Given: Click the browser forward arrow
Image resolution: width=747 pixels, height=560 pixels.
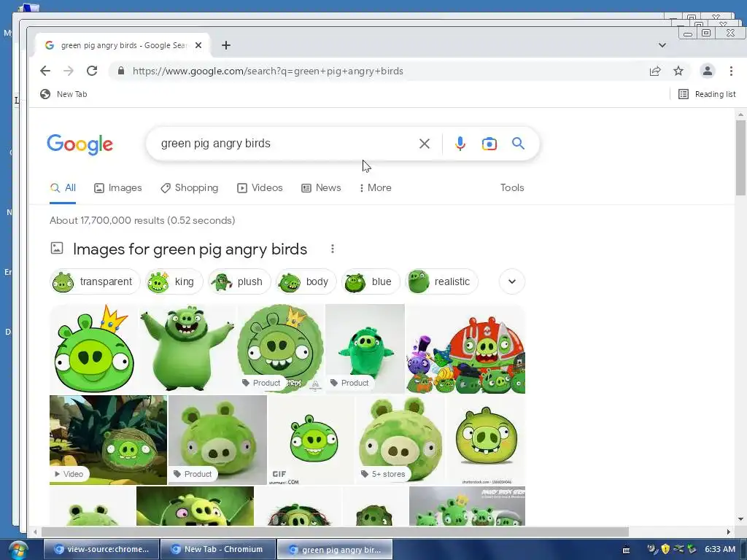Looking at the screenshot, I should click(x=69, y=71).
